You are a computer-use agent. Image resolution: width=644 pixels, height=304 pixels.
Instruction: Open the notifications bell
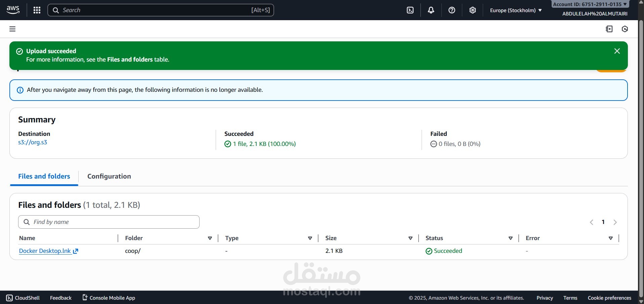click(431, 10)
